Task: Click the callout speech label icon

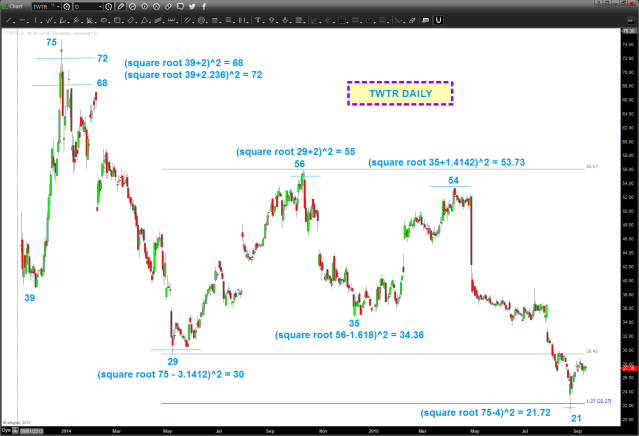Action: point(425,20)
